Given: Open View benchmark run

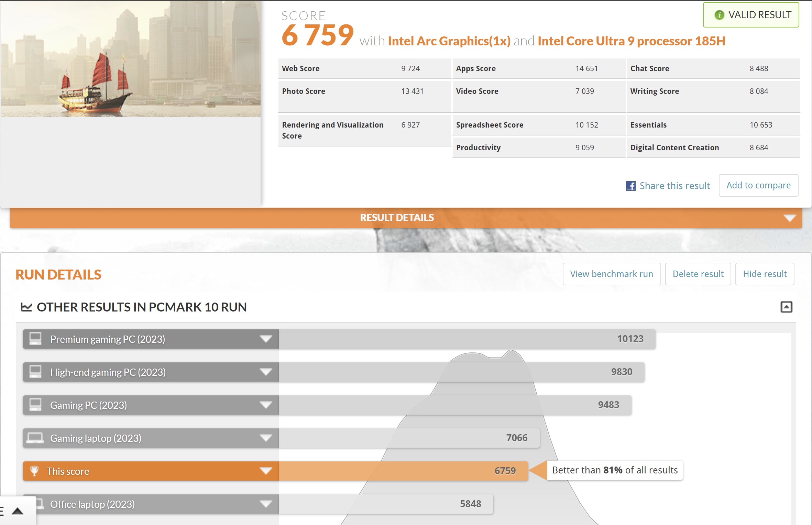Looking at the screenshot, I should [x=611, y=274].
